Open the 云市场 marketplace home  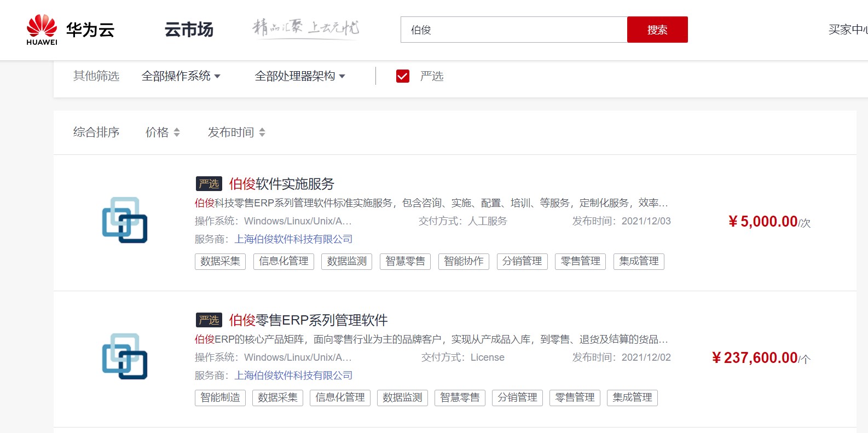[x=189, y=30]
